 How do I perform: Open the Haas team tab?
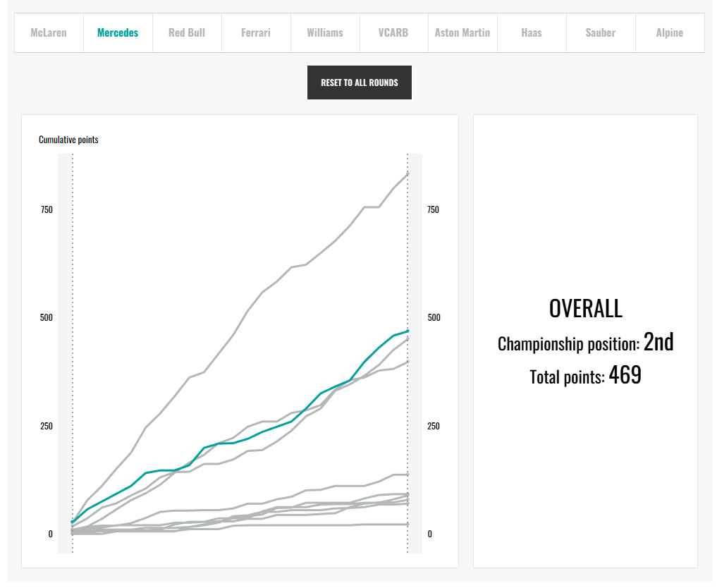click(532, 33)
